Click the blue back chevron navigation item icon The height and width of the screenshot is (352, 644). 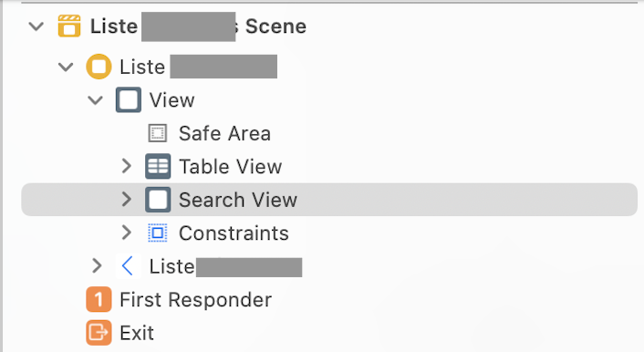click(x=128, y=266)
